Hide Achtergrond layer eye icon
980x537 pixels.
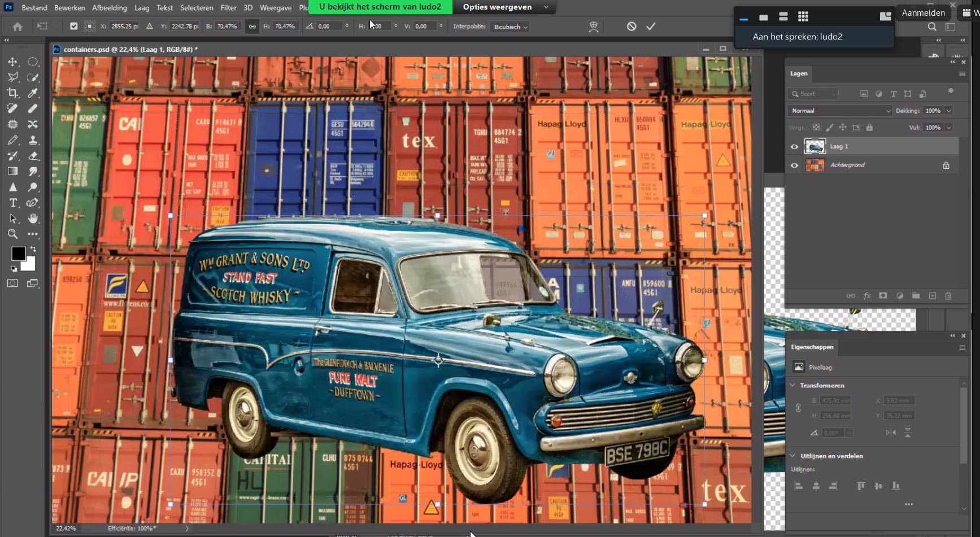(x=794, y=165)
